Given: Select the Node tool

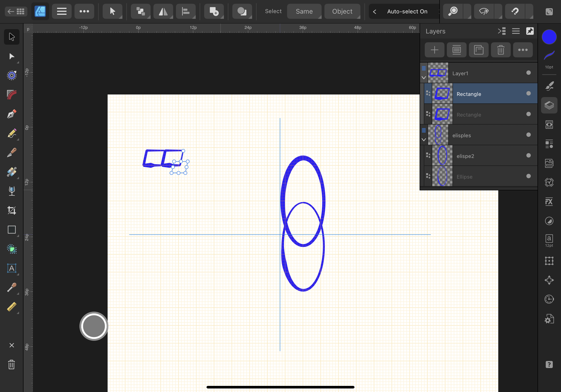Looking at the screenshot, I should (x=12, y=56).
